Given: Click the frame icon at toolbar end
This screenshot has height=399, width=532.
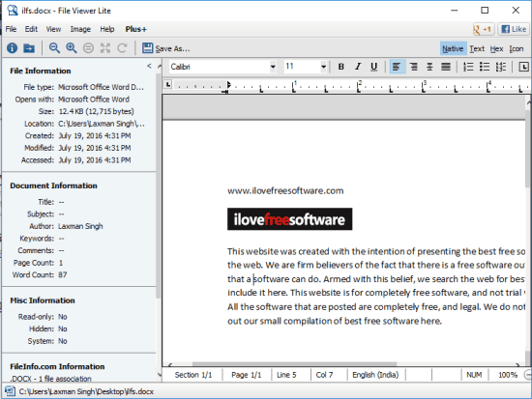Looking at the screenshot, I should pos(523,67).
